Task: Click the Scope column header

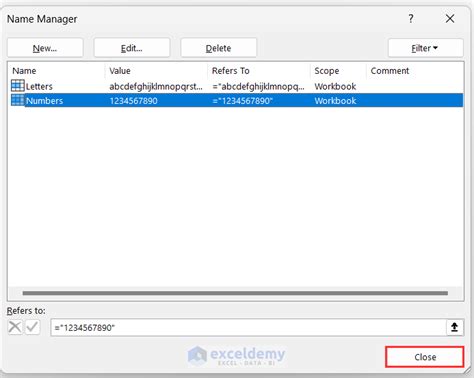Action: [x=338, y=71]
